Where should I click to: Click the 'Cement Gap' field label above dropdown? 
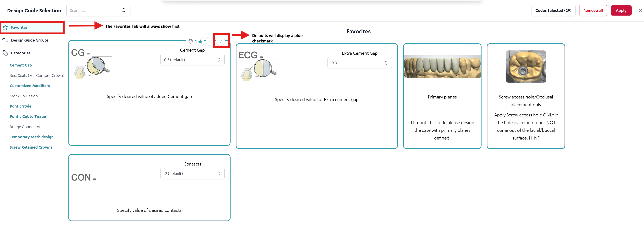tap(192, 50)
